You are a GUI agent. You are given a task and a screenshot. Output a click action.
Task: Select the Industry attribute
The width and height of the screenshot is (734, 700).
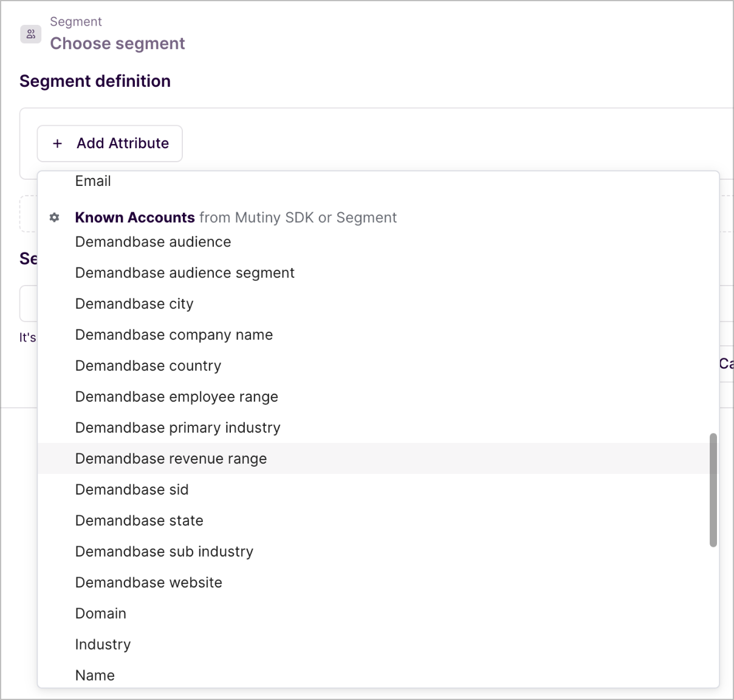pos(378,645)
